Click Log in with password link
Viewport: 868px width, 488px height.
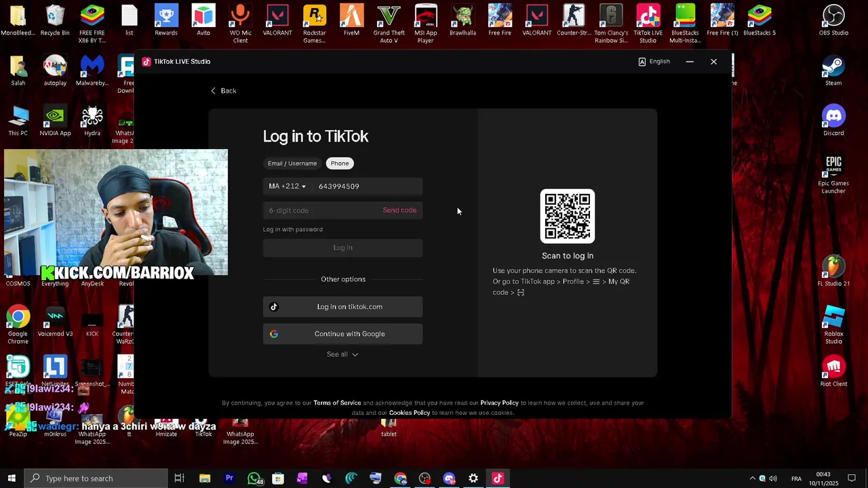pos(293,229)
